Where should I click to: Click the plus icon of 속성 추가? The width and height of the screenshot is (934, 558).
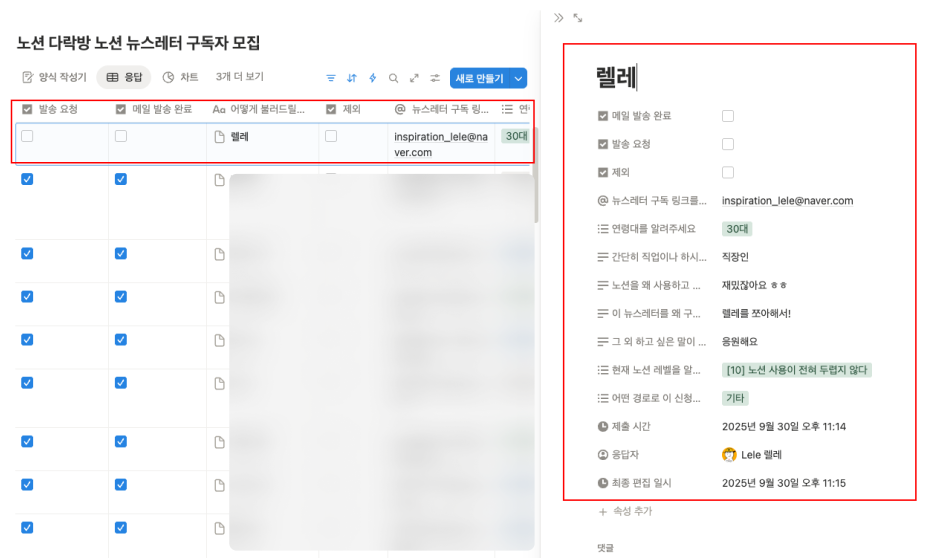point(602,512)
